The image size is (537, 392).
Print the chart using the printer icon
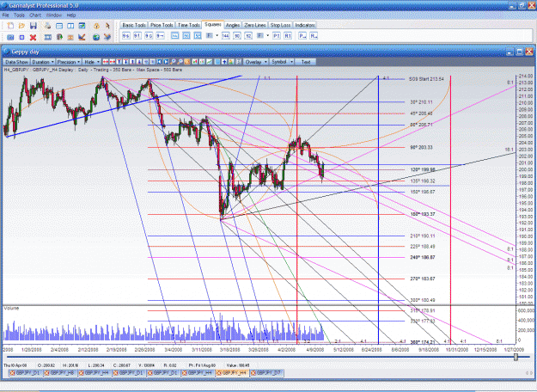pos(47,26)
